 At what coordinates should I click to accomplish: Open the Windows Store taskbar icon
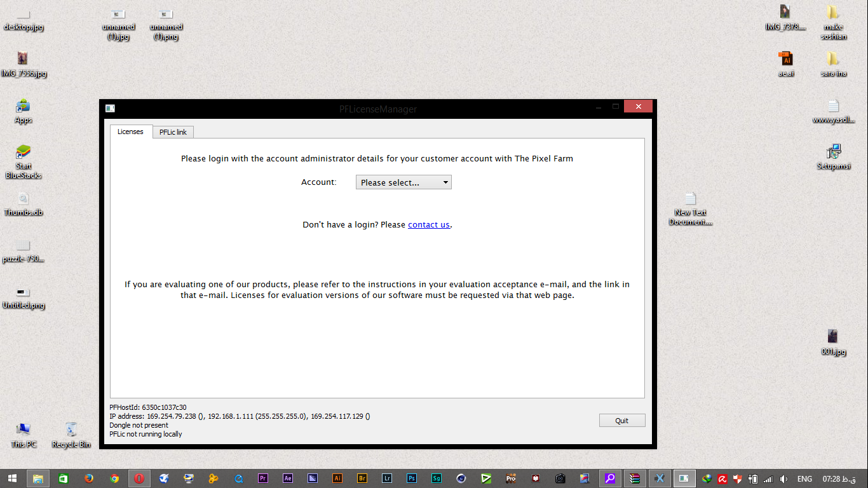coord(64,478)
